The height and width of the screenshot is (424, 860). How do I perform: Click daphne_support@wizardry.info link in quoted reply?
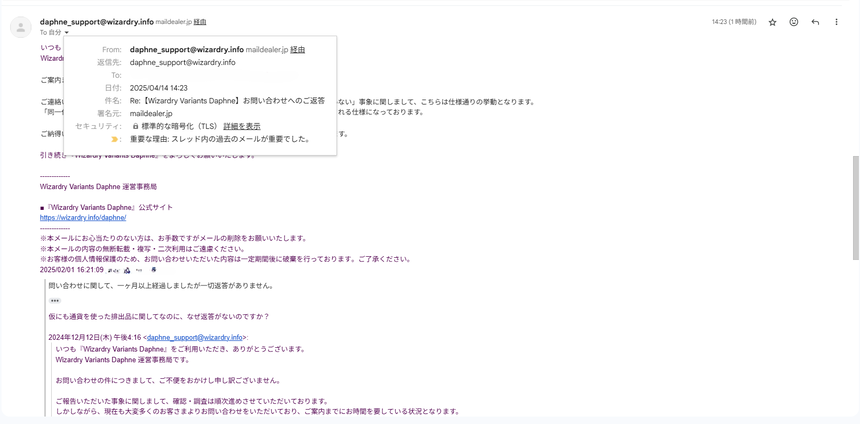click(x=195, y=337)
